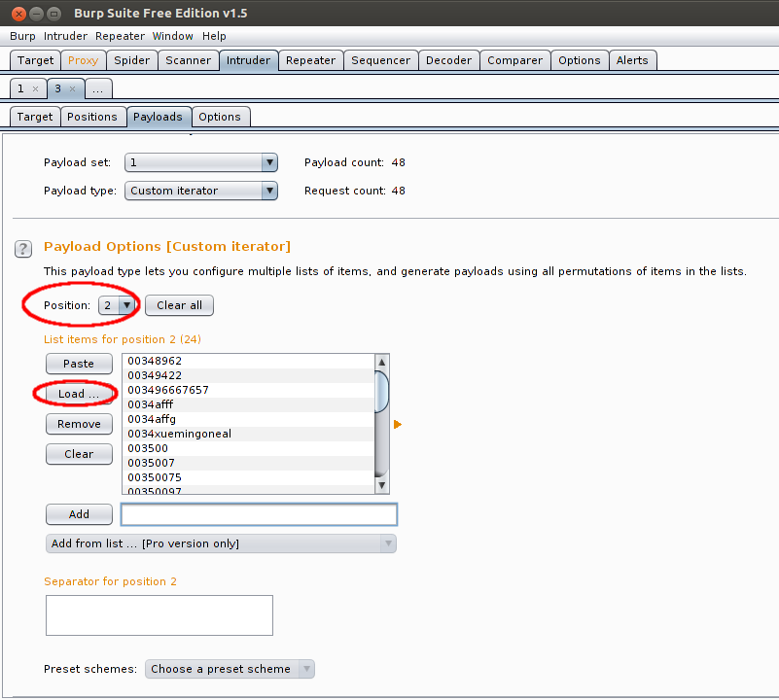Click the Load ... button
The height and width of the screenshot is (700, 779).
pyautogui.click(x=79, y=394)
